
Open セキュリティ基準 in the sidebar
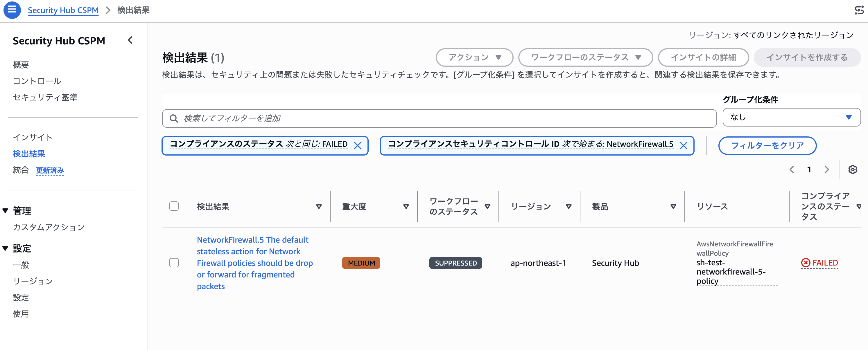pos(45,97)
